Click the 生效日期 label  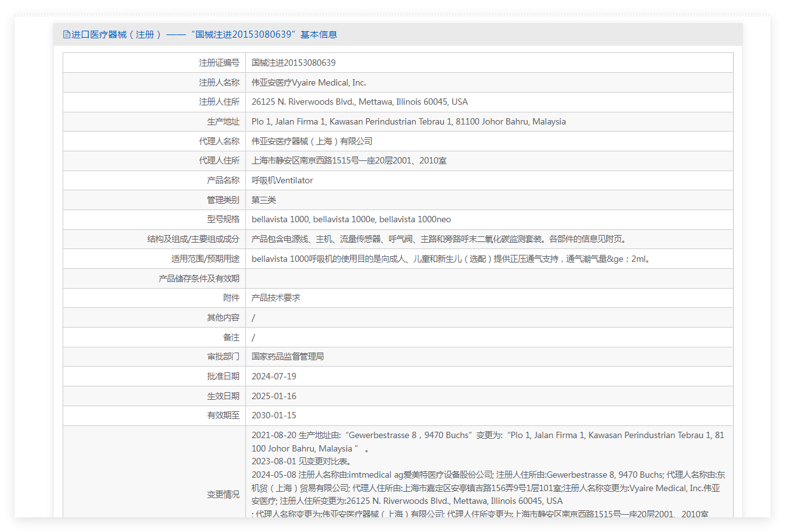tap(223, 397)
